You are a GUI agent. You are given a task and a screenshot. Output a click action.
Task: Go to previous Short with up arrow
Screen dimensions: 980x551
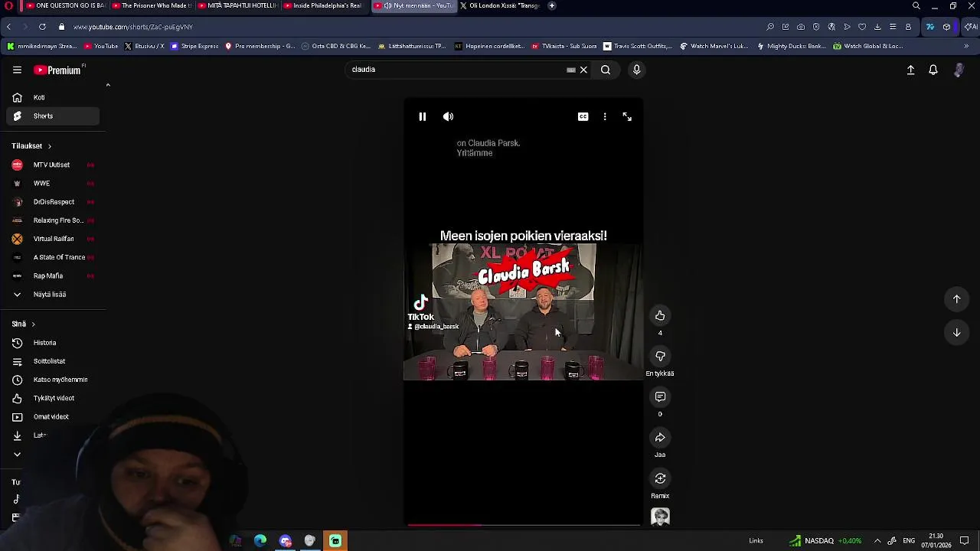point(956,299)
